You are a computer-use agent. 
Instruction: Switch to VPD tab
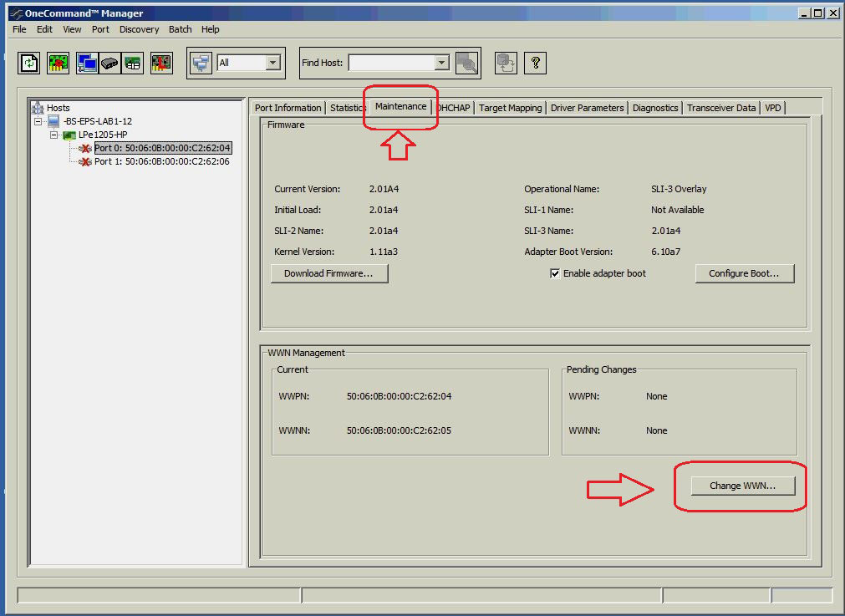pos(773,108)
